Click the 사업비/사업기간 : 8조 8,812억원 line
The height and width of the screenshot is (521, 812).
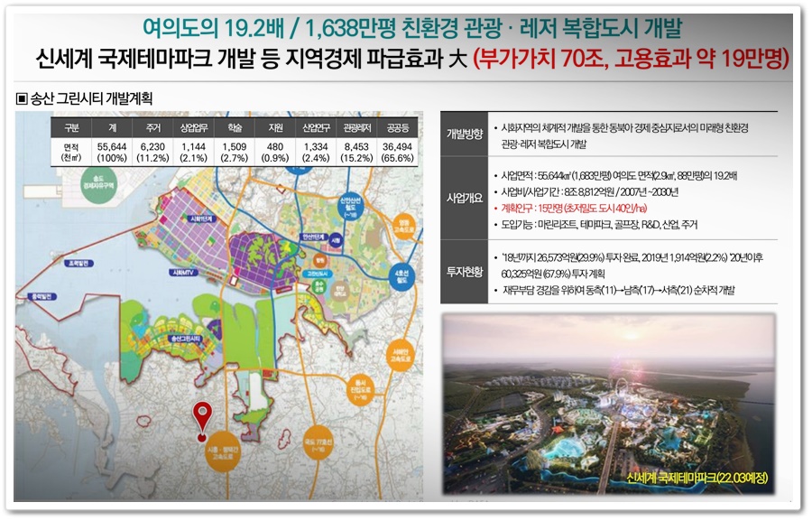click(589, 192)
